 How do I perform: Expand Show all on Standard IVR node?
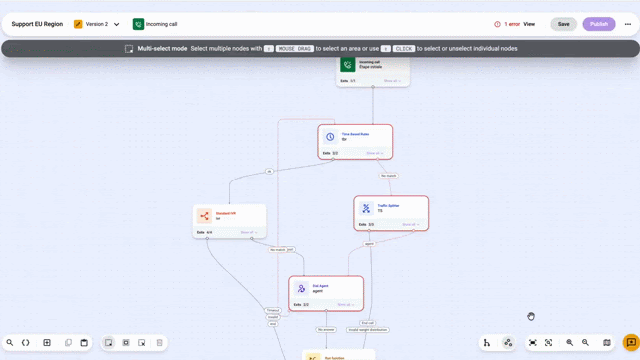point(249,232)
